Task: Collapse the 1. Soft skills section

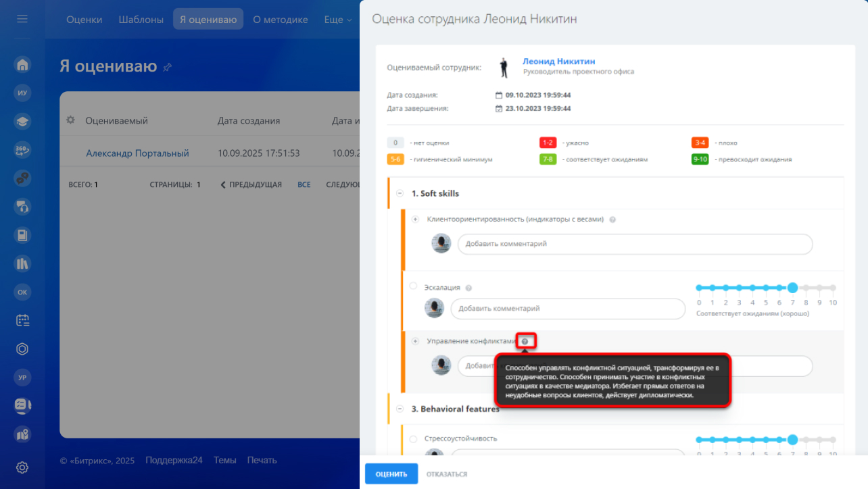Action: coord(400,193)
